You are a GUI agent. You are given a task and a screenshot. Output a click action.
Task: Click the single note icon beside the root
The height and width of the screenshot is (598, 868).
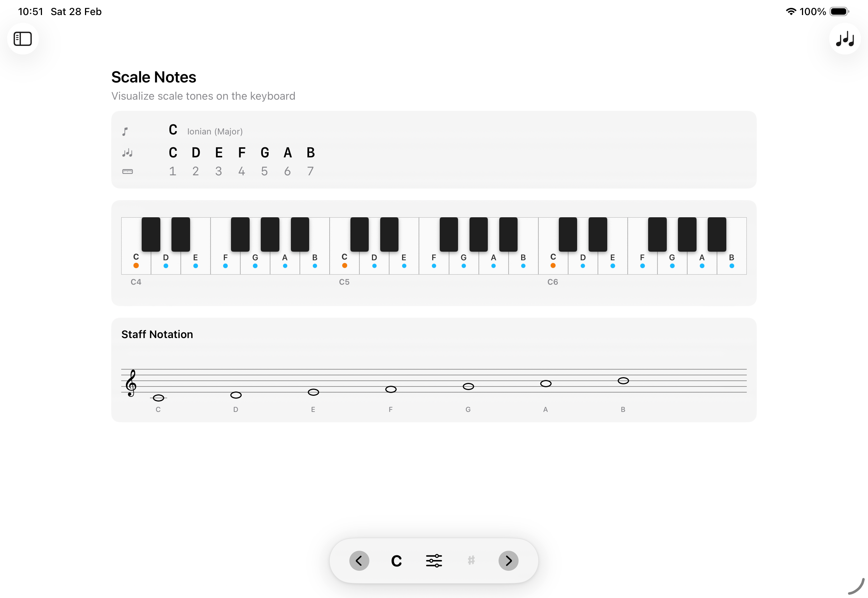pyautogui.click(x=126, y=131)
